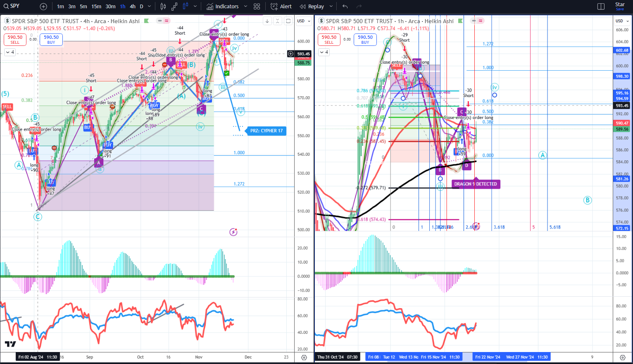Open the layout setup split-panel icon
This screenshot has height=364, width=633.
[601, 7]
